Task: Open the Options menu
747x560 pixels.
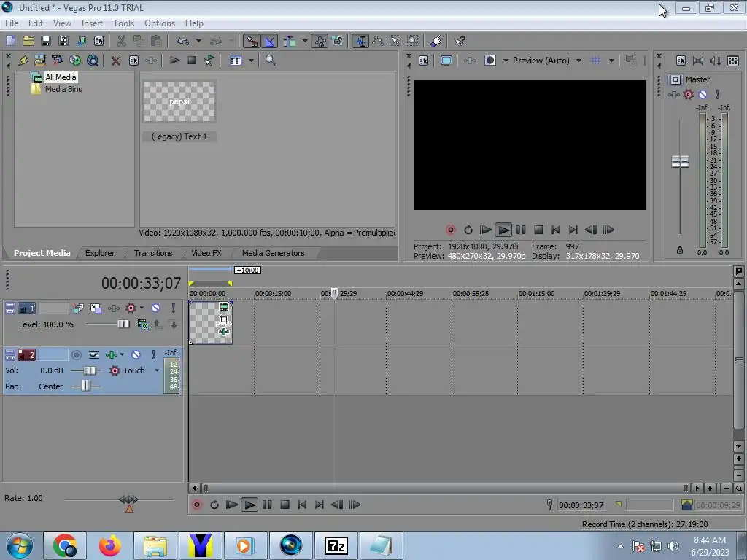Action: pyautogui.click(x=160, y=23)
